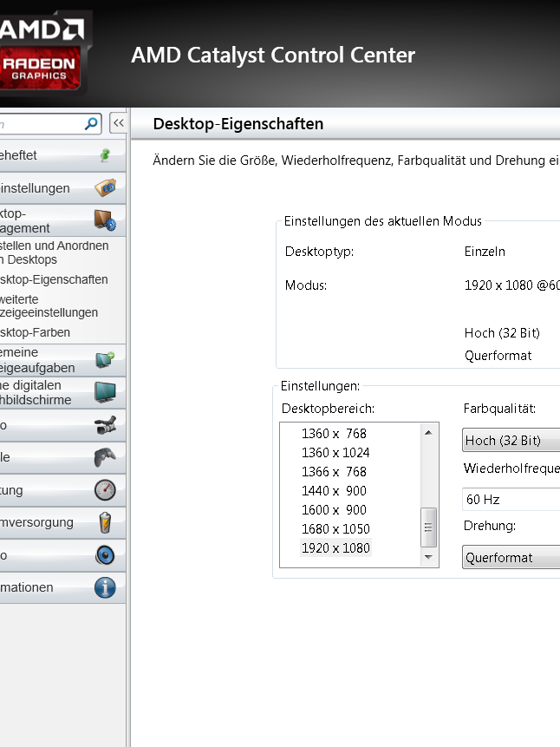Open Erweiterte Anzeigeeinstellungen sidebar entry

pyautogui.click(x=49, y=306)
